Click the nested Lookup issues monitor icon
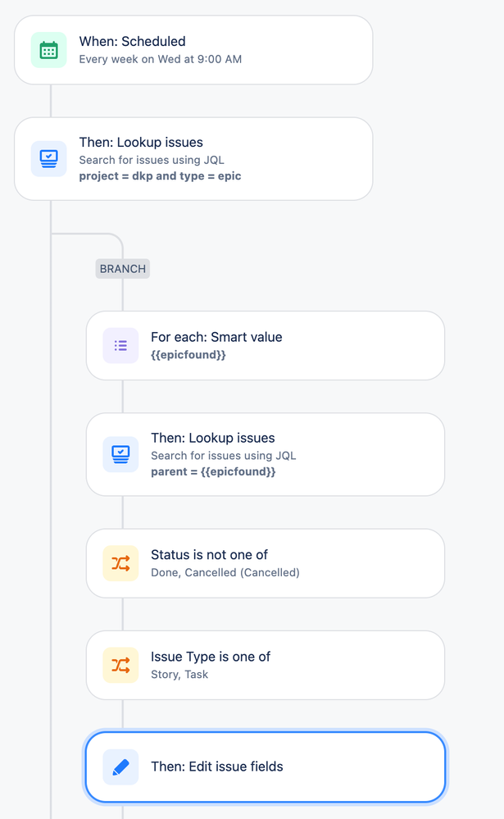Screen dimensions: 504x819 coord(120,454)
